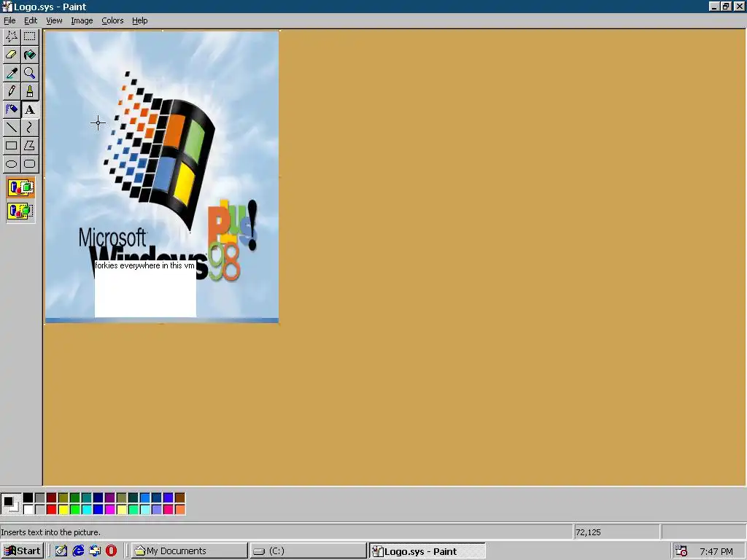Screen dimensions: 747x560
Task: Pick the white color swatch
Action: [28, 510]
